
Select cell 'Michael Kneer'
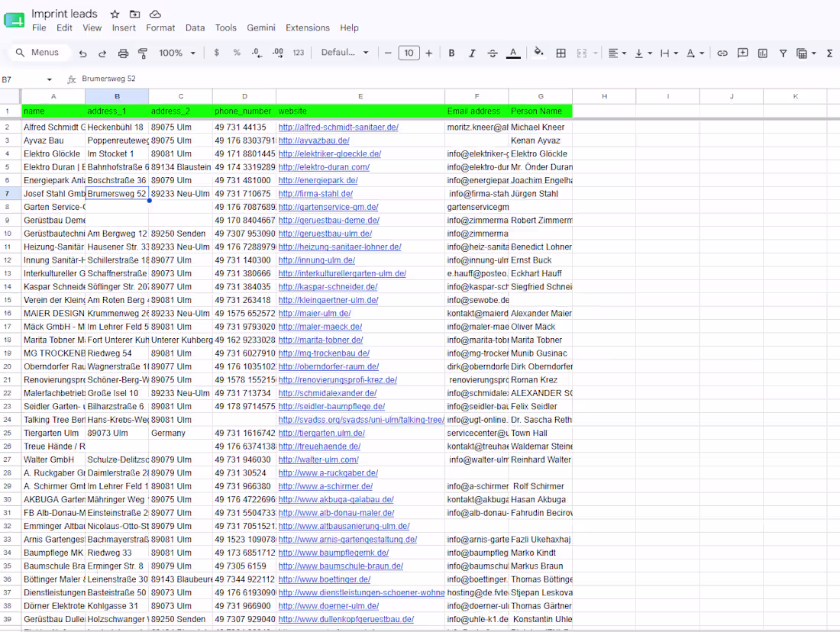(x=541, y=127)
